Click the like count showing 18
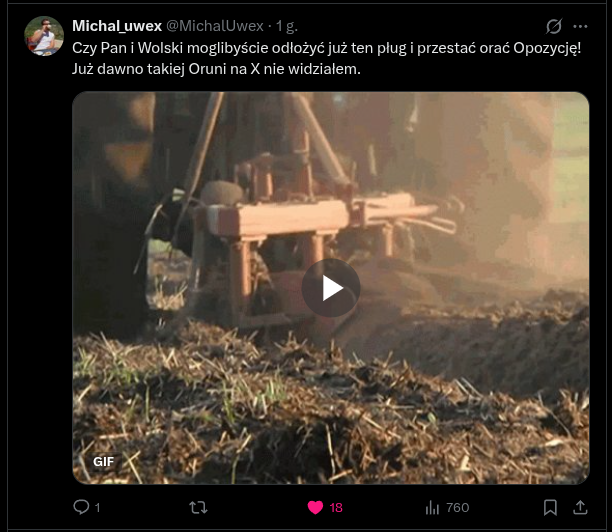Viewport: 612px width, 532px height. click(x=336, y=508)
